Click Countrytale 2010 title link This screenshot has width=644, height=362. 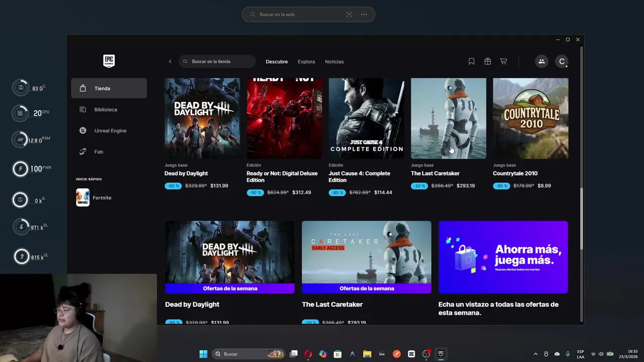click(515, 173)
